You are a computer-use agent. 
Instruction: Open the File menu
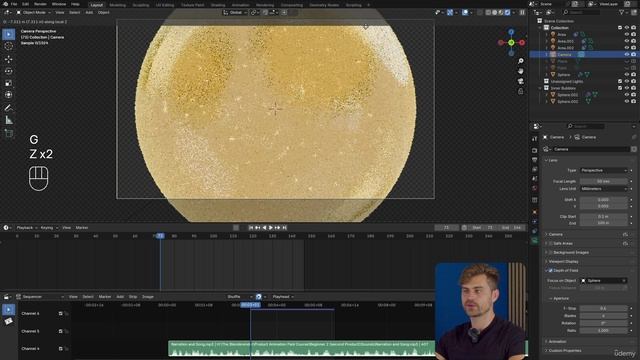tap(14, 4)
